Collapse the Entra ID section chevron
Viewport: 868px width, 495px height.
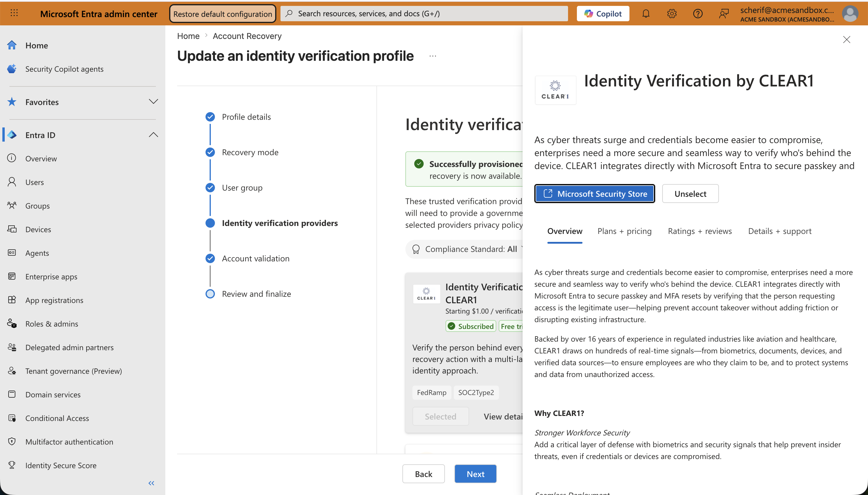(154, 135)
